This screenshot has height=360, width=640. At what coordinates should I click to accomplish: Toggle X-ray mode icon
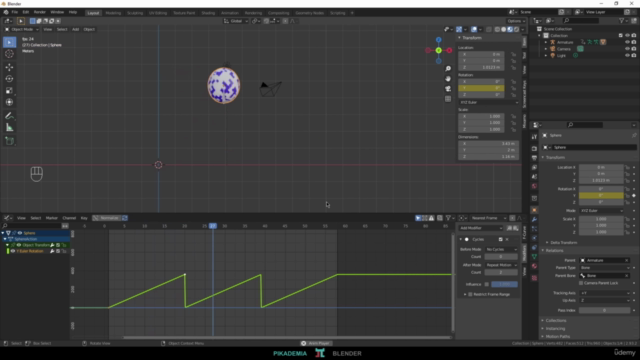pyautogui.click(x=489, y=29)
